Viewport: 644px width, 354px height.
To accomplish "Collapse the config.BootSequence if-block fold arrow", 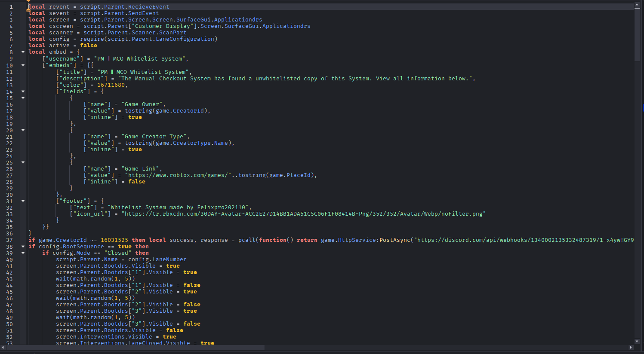I will coord(23,247).
